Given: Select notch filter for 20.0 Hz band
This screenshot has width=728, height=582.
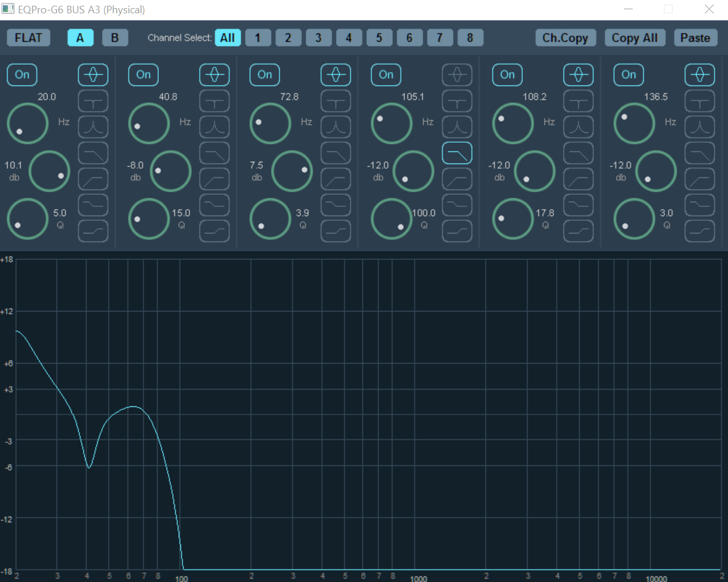Looking at the screenshot, I should point(93,101).
